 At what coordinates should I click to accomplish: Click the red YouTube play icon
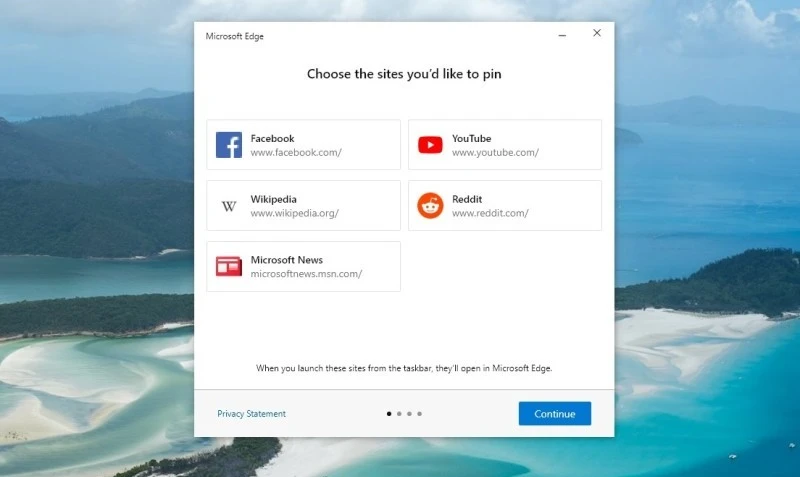(x=430, y=145)
